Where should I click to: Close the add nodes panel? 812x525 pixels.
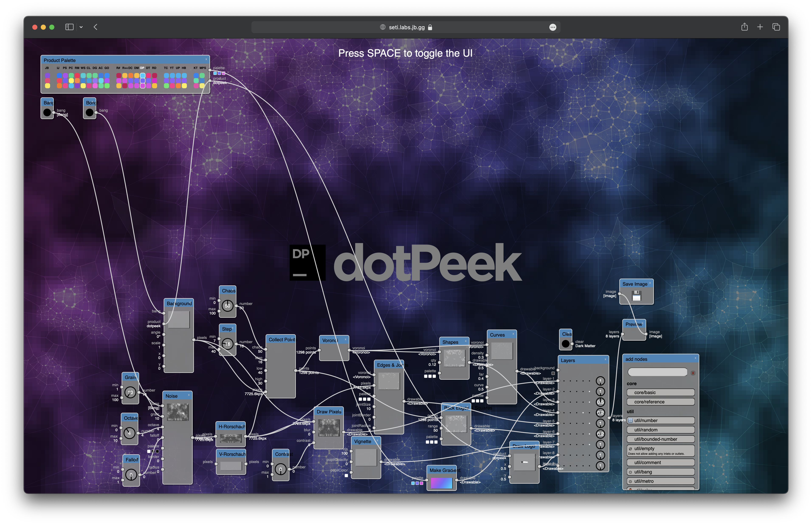pyautogui.click(x=695, y=358)
